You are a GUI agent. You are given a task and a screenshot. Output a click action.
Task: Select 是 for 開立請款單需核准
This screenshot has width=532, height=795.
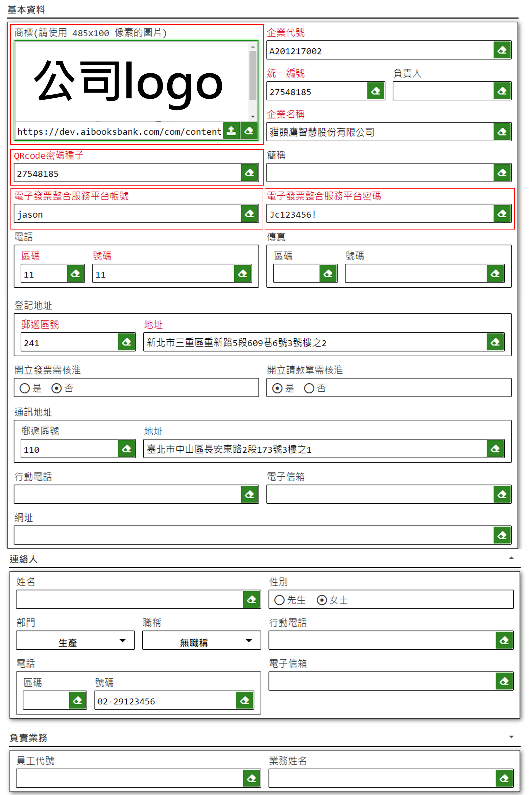277,388
